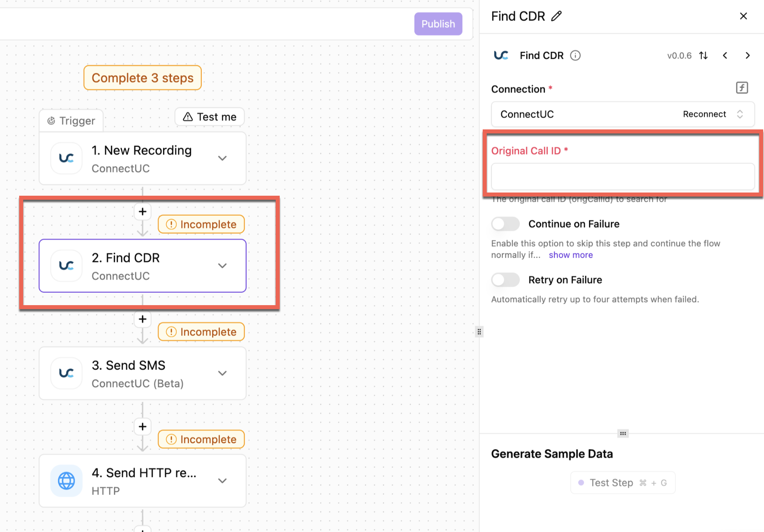Enable Retry on Failure switch

[505, 280]
